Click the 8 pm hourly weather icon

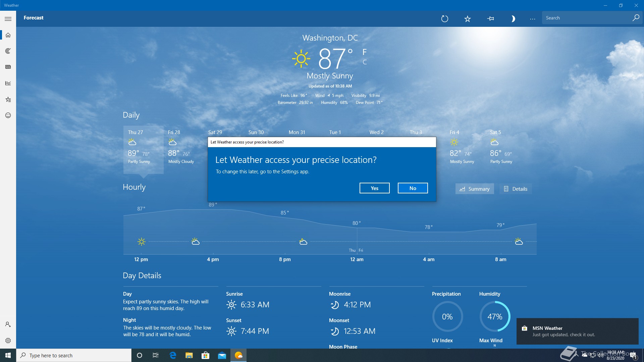[303, 241]
